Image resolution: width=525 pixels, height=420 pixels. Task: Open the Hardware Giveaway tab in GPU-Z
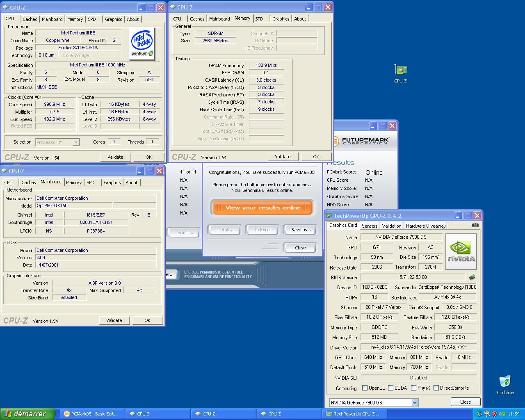(x=426, y=226)
